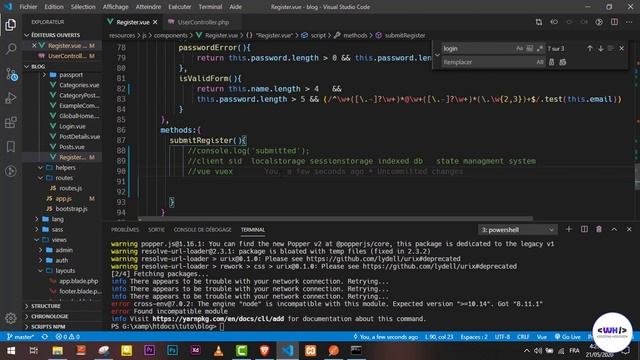Open PostDetails.vue in the explorer
640x360 pixels.
point(80,137)
